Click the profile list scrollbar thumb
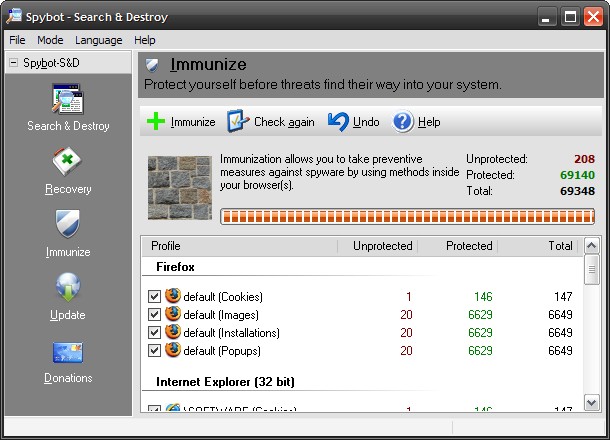This screenshot has height=440, width=610. tap(592, 269)
